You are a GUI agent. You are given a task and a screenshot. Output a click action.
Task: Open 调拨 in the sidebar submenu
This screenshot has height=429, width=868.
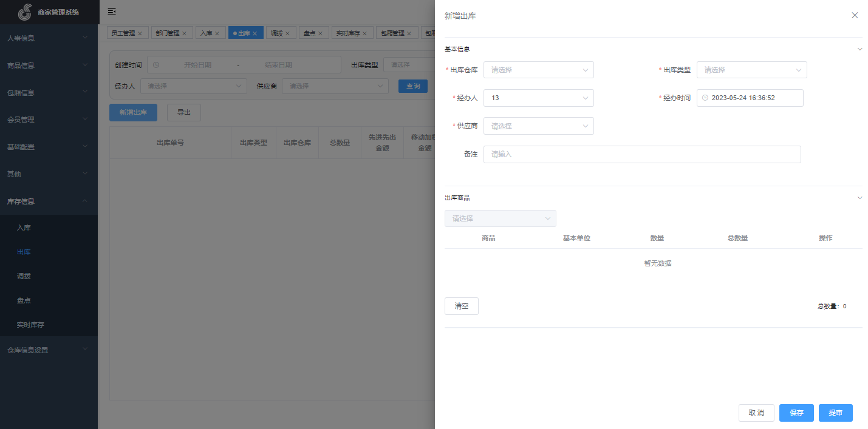point(49,276)
